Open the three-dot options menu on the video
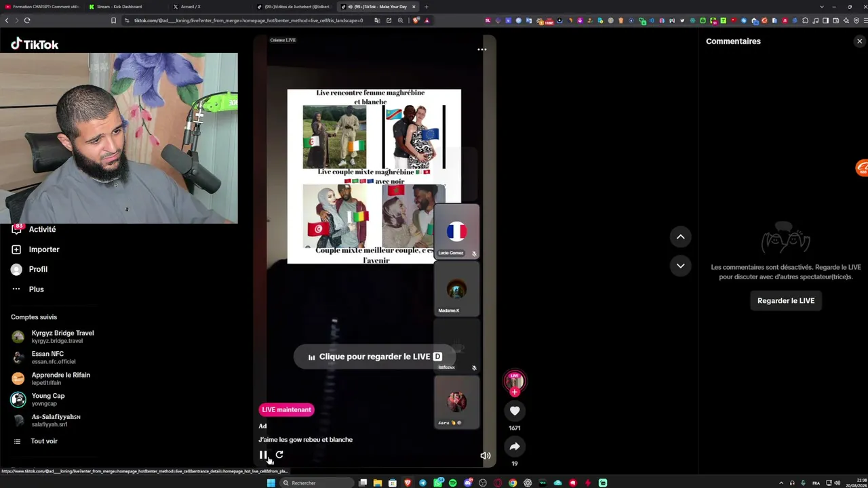This screenshot has width=868, height=488. click(481, 49)
